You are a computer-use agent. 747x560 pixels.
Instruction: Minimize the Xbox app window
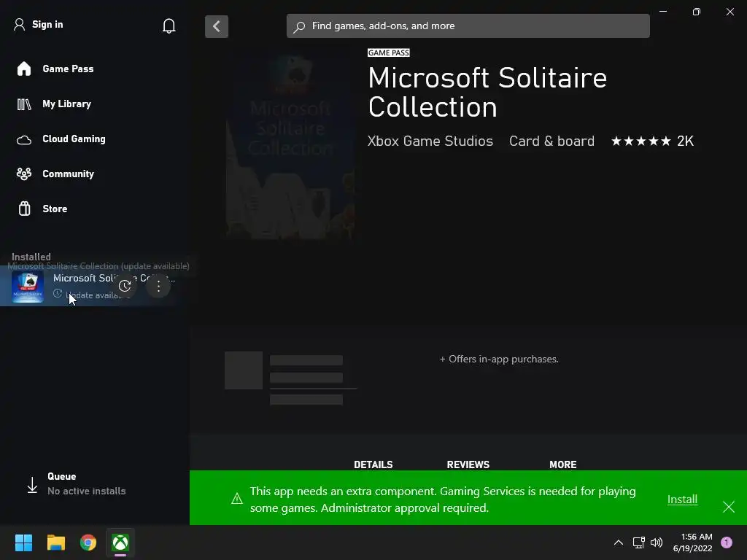(x=663, y=12)
